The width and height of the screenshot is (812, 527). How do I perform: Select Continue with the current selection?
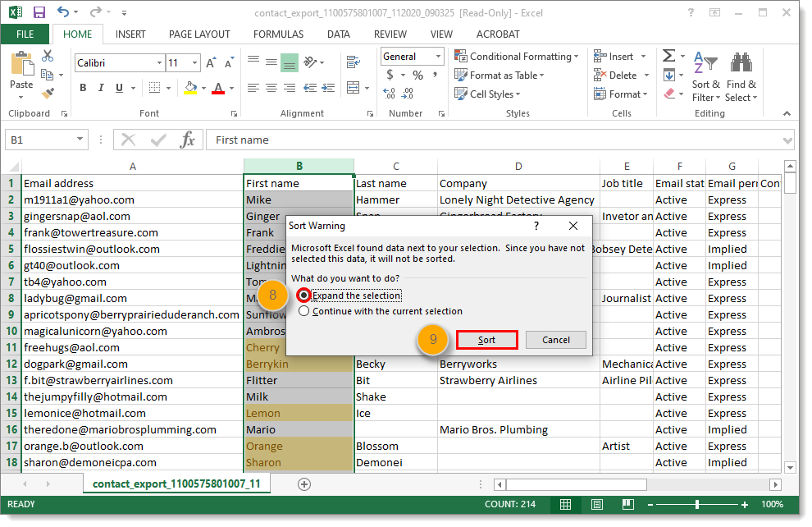(x=381, y=311)
